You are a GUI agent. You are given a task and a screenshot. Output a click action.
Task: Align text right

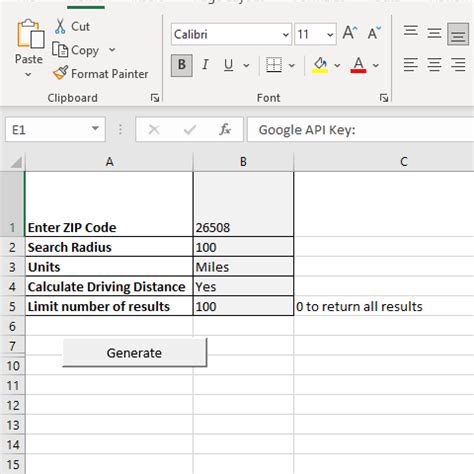pyautogui.click(x=458, y=65)
